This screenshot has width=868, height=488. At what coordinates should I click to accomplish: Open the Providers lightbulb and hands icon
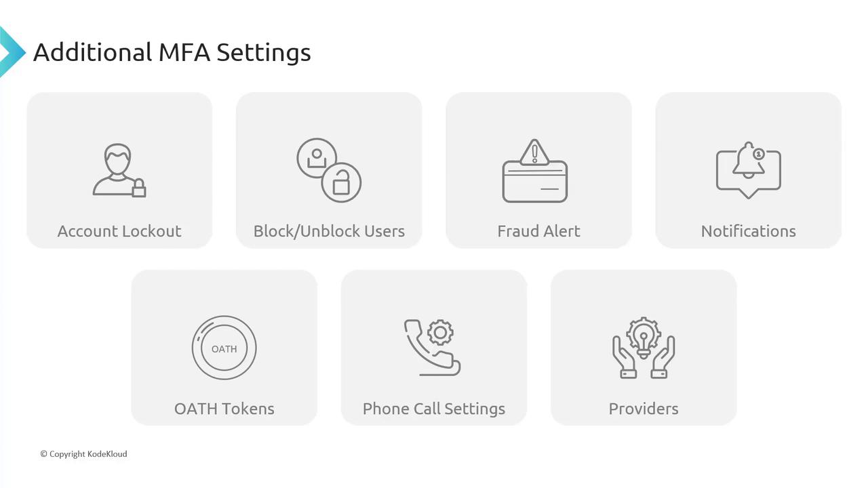643,348
